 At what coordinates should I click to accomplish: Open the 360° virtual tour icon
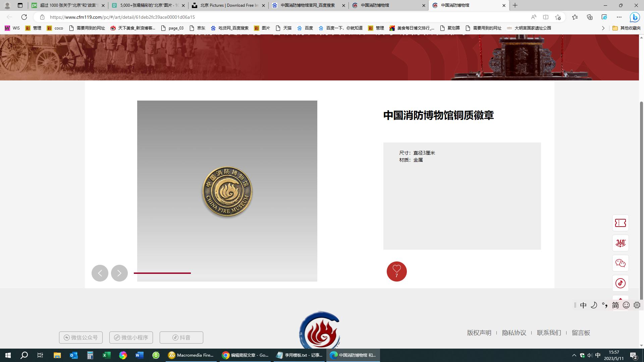620,243
